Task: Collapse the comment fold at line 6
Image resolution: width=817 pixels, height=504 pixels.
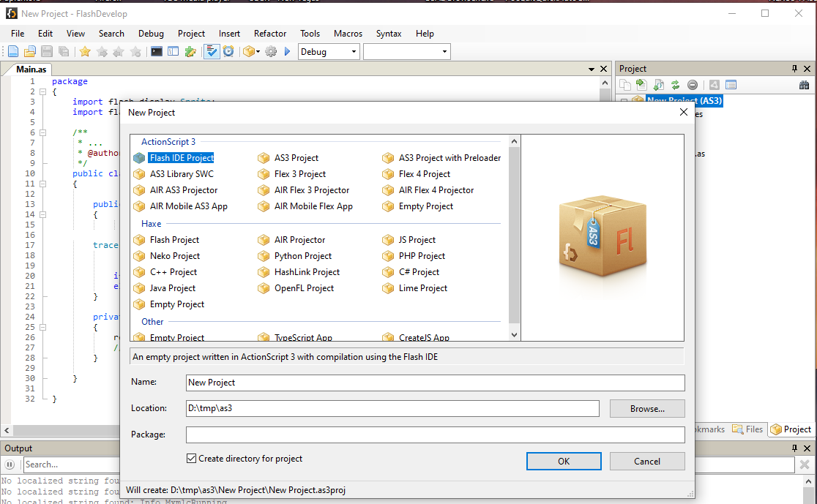Action: [x=43, y=133]
